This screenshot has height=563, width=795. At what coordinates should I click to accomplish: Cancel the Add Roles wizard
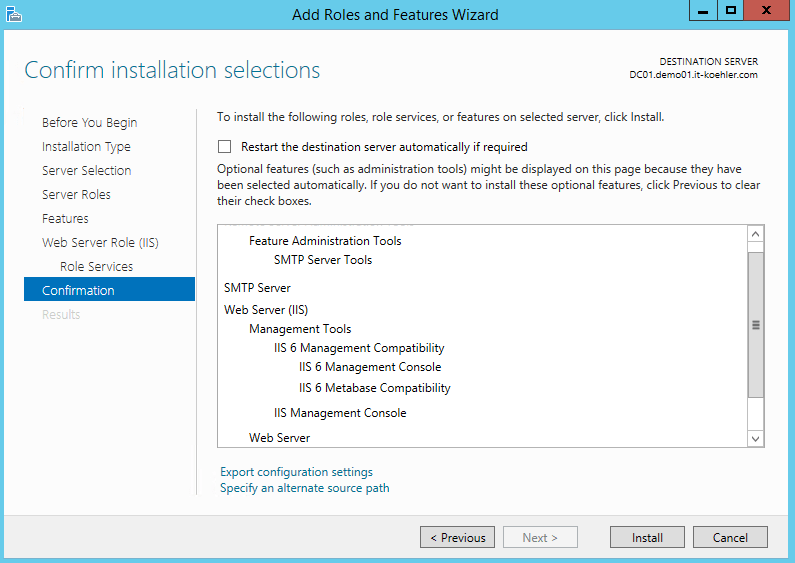[x=730, y=538]
